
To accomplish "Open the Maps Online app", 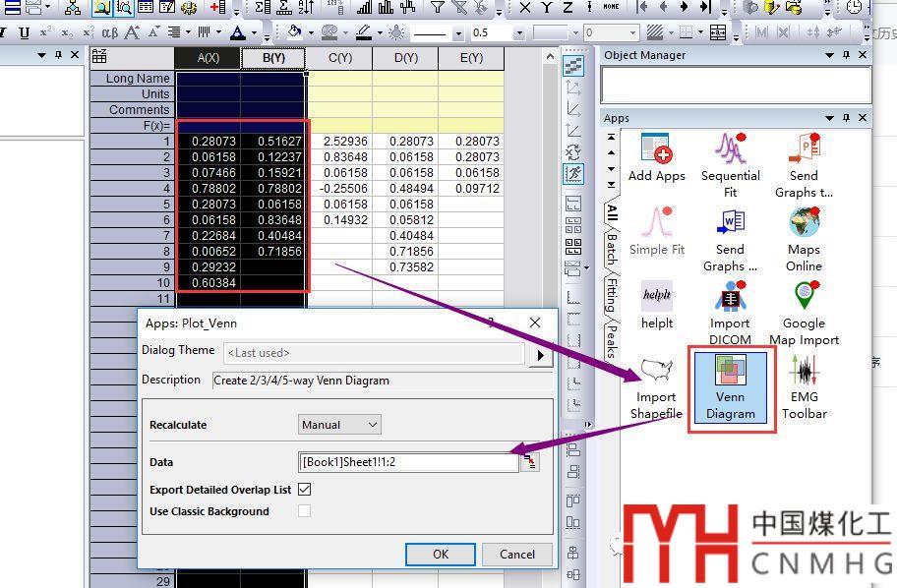I will pyautogui.click(x=804, y=239).
